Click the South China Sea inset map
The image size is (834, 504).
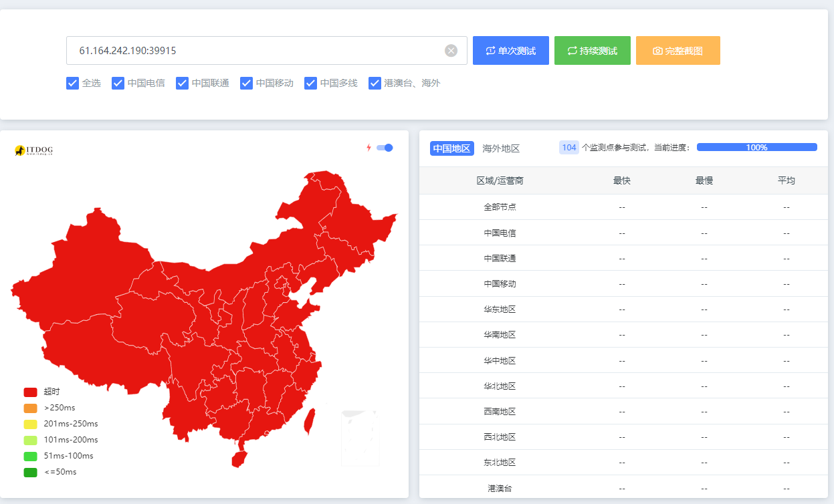(359, 438)
